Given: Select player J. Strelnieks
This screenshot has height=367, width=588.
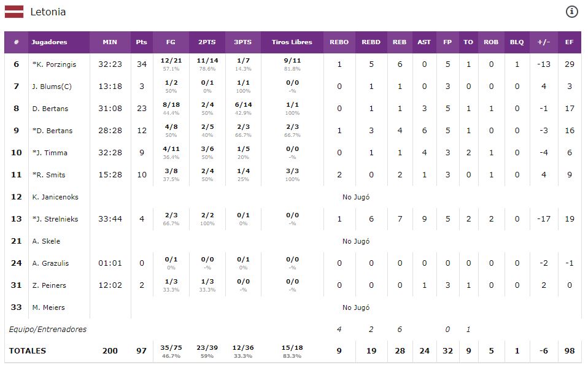Looking at the screenshot, I should tap(55, 219).
